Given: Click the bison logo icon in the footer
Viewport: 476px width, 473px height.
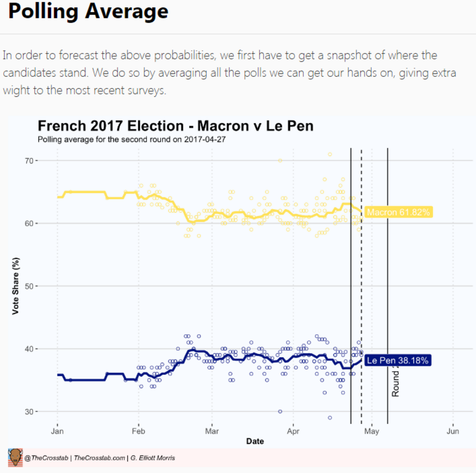Looking at the screenshot, I should [15, 457].
